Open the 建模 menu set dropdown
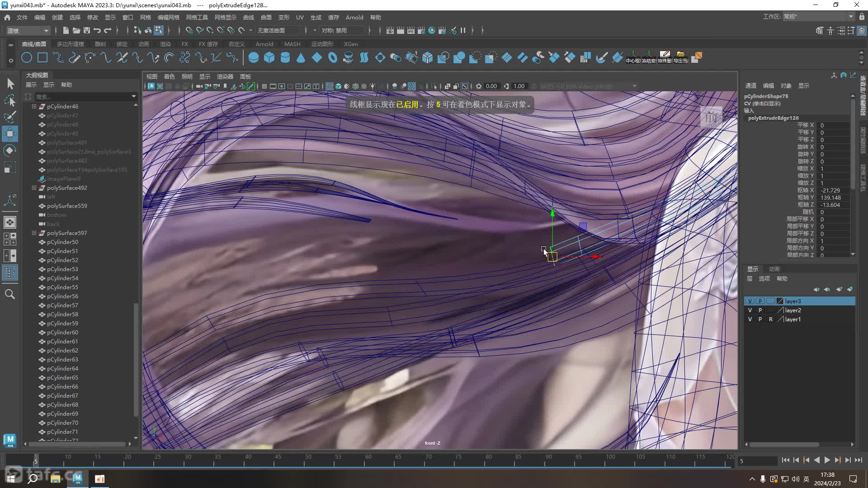 click(x=28, y=30)
